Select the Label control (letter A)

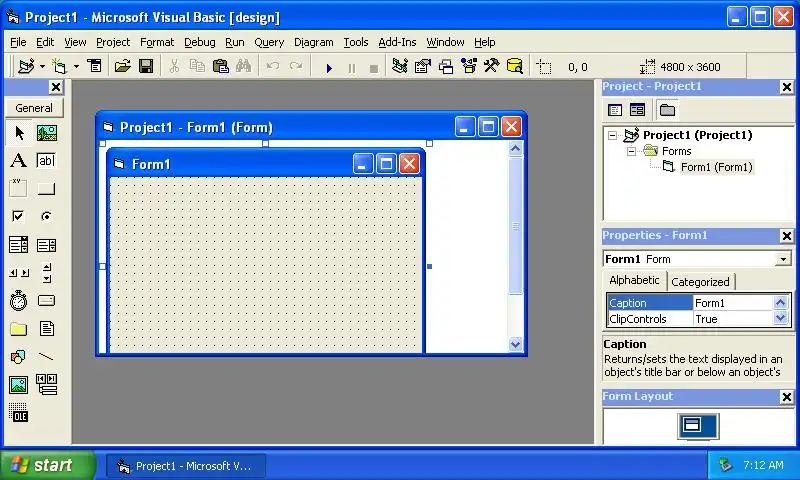click(19, 161)
